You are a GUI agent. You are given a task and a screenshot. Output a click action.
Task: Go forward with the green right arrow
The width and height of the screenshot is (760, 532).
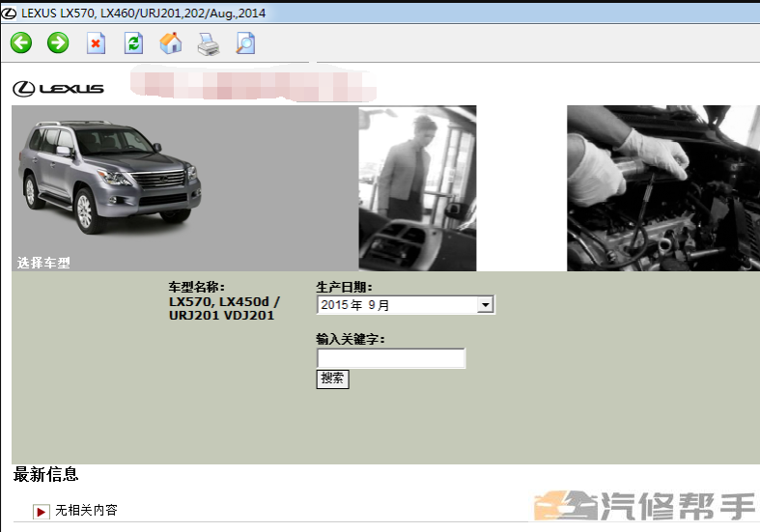[58, 42]
